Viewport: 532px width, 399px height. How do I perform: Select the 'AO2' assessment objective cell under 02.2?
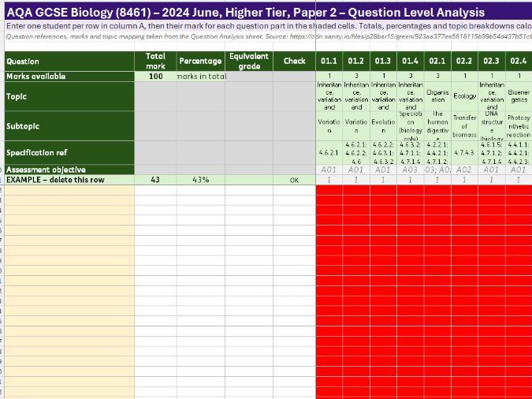tap(464, 170)
